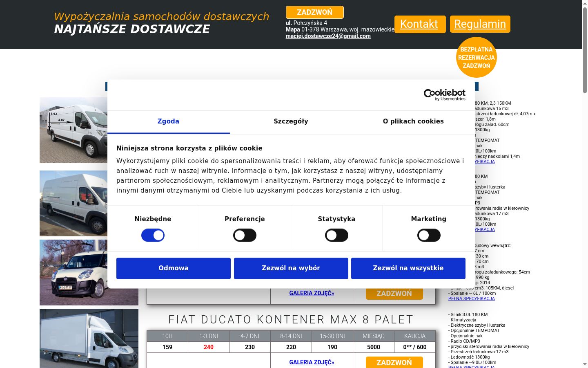The image size is (588, 368).
Task: Accept all with Zezwól na wszystkie
Action: click(x=408, y=268)
